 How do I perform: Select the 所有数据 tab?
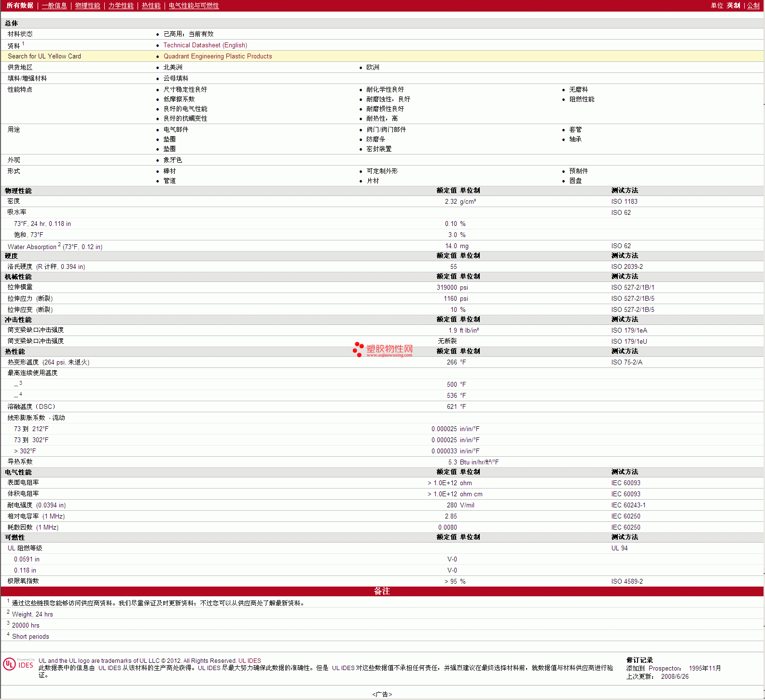[x=20, y=6]
